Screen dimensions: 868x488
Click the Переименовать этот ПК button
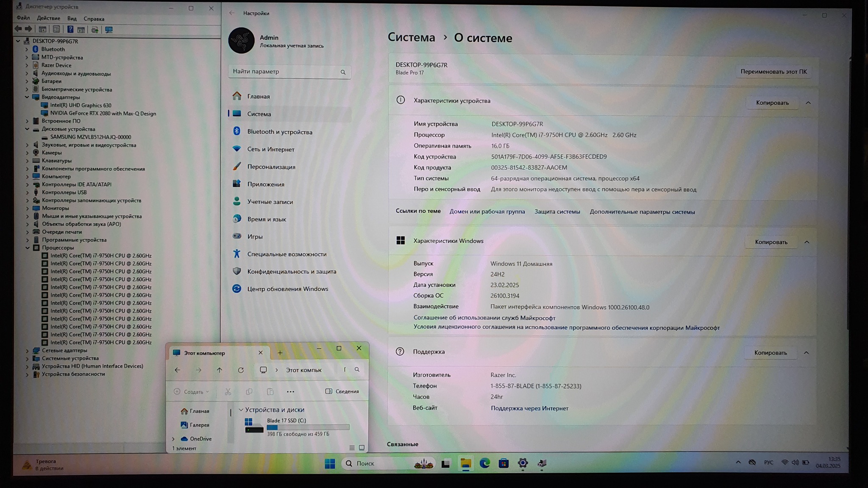coord(773,72)
